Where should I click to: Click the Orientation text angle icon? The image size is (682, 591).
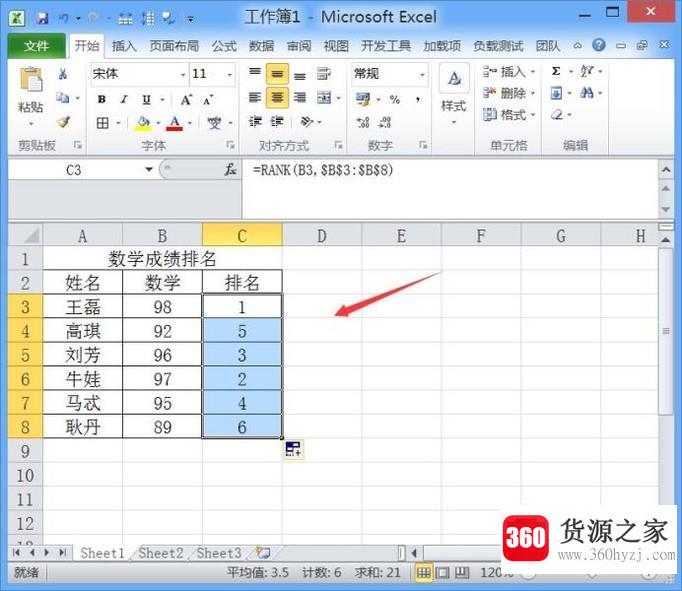point(307,122)
